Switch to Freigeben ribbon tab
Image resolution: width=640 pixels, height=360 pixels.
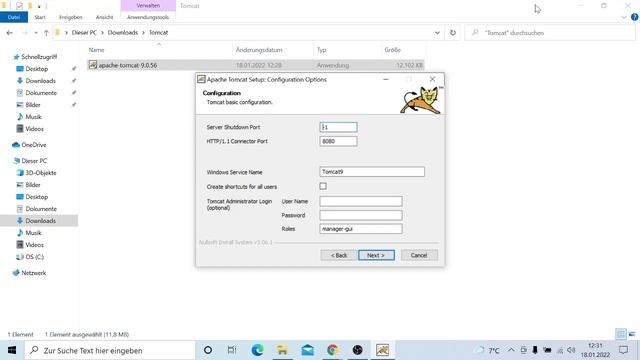pyautogui.click(x=71, y=17)
